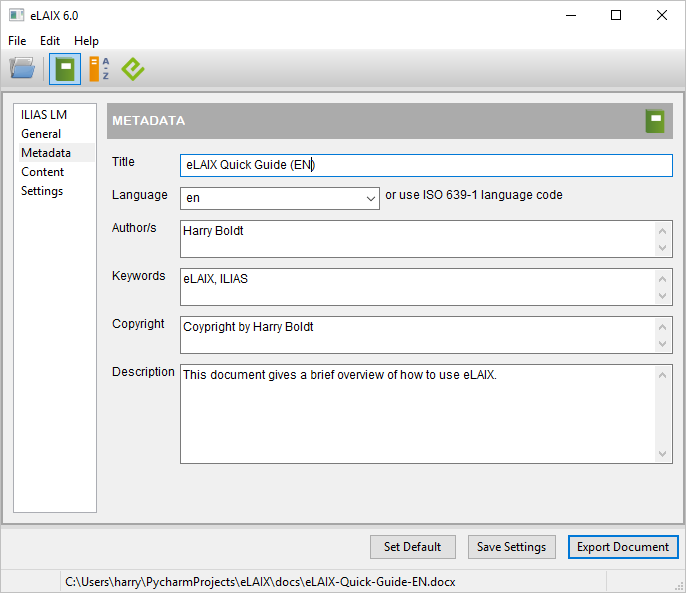Viewport: 686px width, 593px height.
Task: Click into the Title text field
Action: [x=426, y=166]
